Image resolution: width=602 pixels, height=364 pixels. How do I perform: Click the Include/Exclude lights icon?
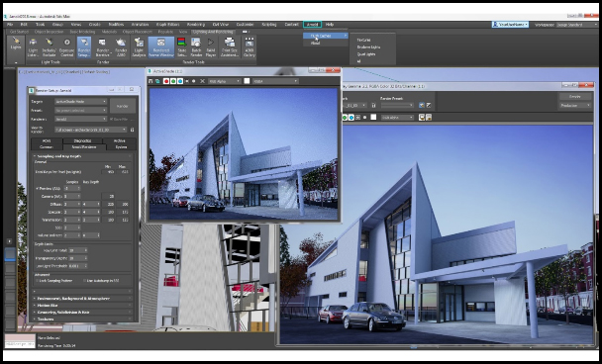pos(50,47)
